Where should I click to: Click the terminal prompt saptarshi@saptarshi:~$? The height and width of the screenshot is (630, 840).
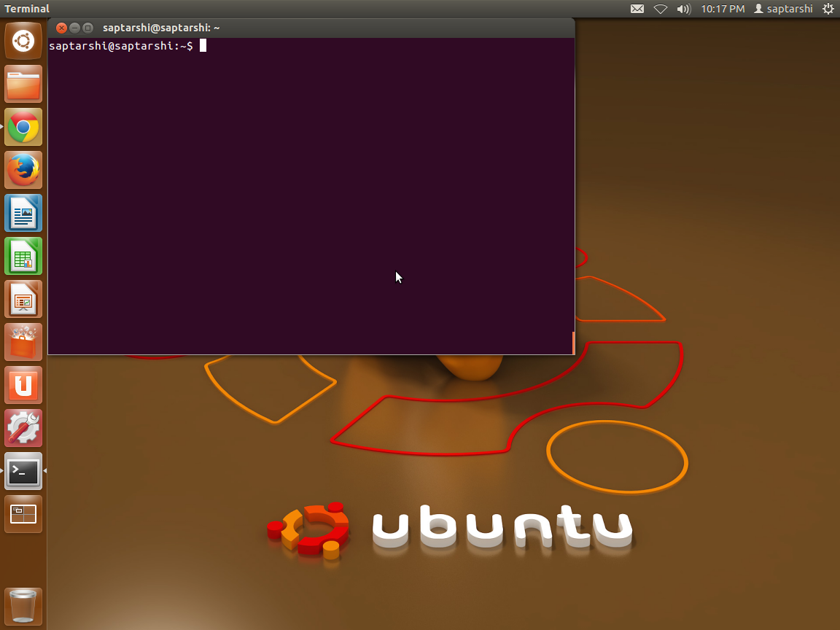click(x=121, y=46)
